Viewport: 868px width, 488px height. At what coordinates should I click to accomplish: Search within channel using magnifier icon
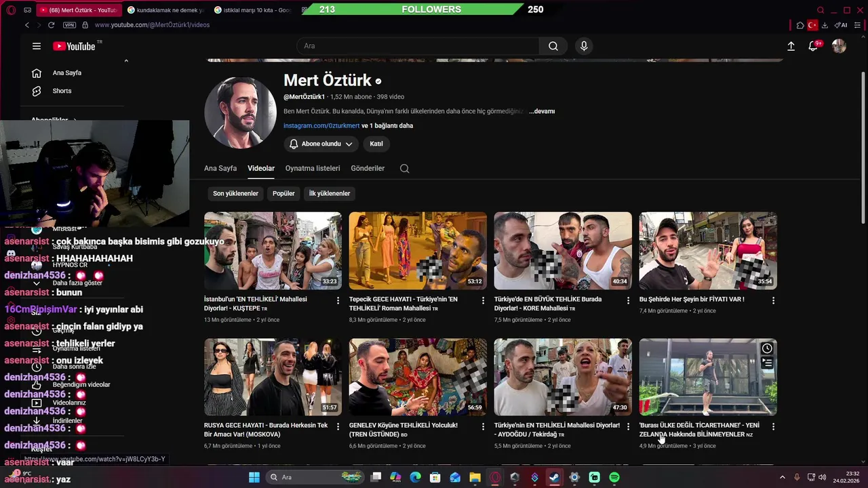coord(405,169)
